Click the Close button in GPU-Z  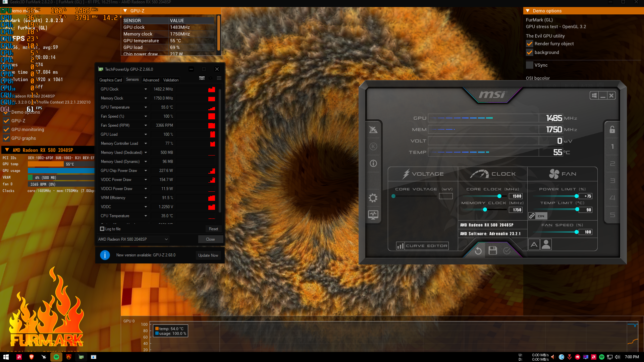210,239
